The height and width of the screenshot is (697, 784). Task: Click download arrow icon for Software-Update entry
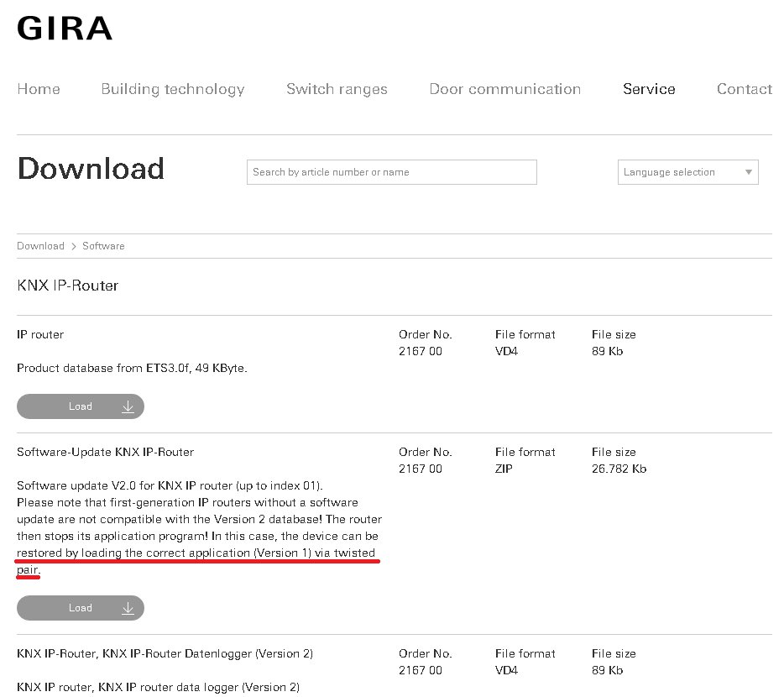click(x=128, y=608)
